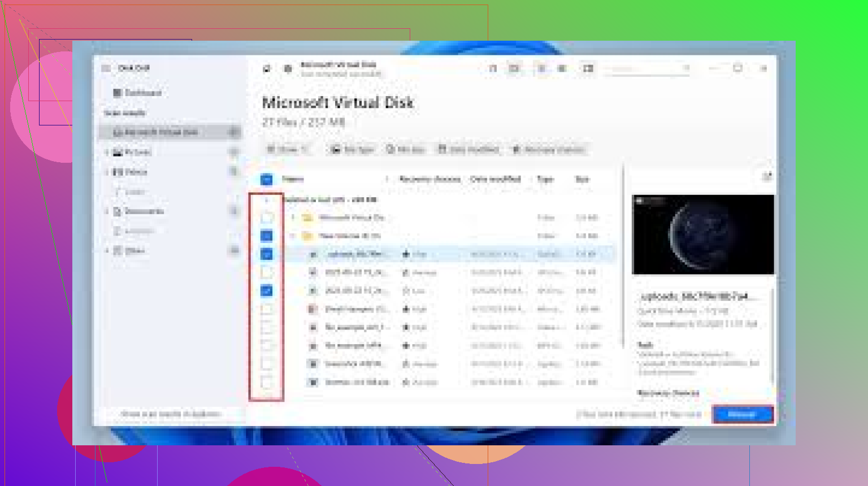This screenshot has height=486, width=868.
Task: Collapse the New Volume folder row
Action: (x=293, y=236)
